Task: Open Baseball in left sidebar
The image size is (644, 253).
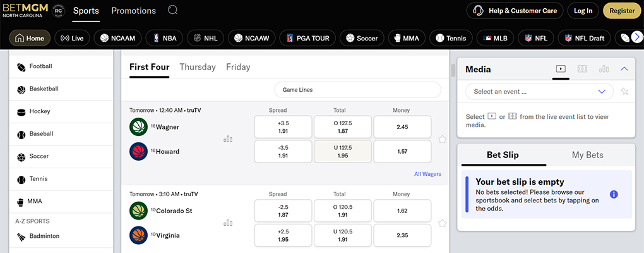Action: pos(61,134)
